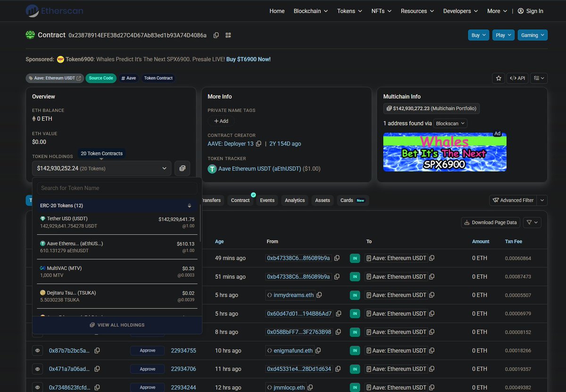Image resolution: width=566 pixels, height=392 pixels.
Task: Expand the arrow next to Advanced Filter
Action: click(542, 200)
